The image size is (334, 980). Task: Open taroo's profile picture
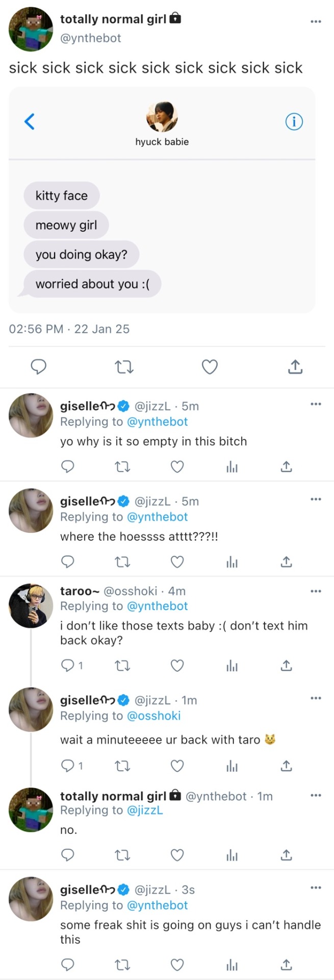pos(31,605)
